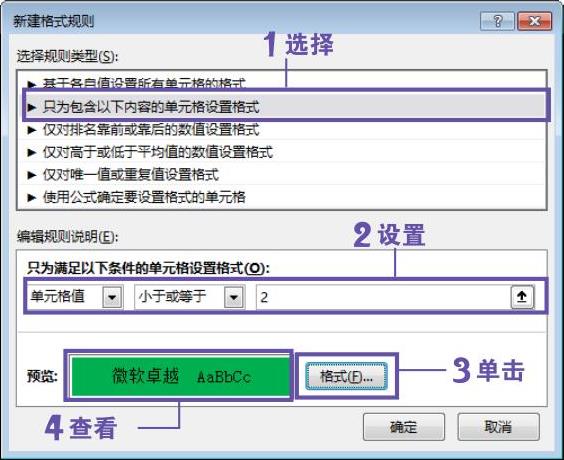Screen dimensions: 564x460
Task: Click the 取消 button
Action: [x=498, y=427]
